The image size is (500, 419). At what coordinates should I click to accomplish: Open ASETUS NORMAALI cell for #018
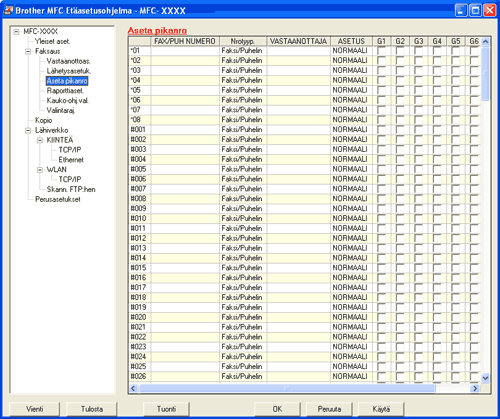(x=351, y=298)
